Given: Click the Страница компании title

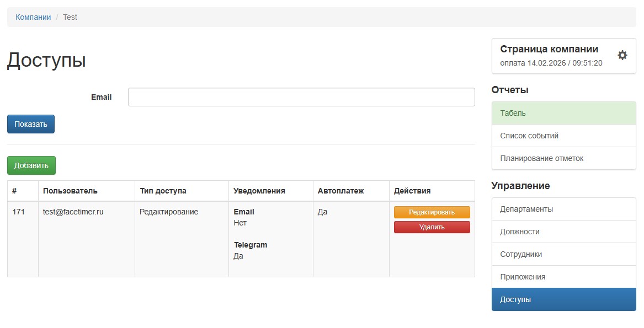Looking at the screenshot, I should coord(549,49).
